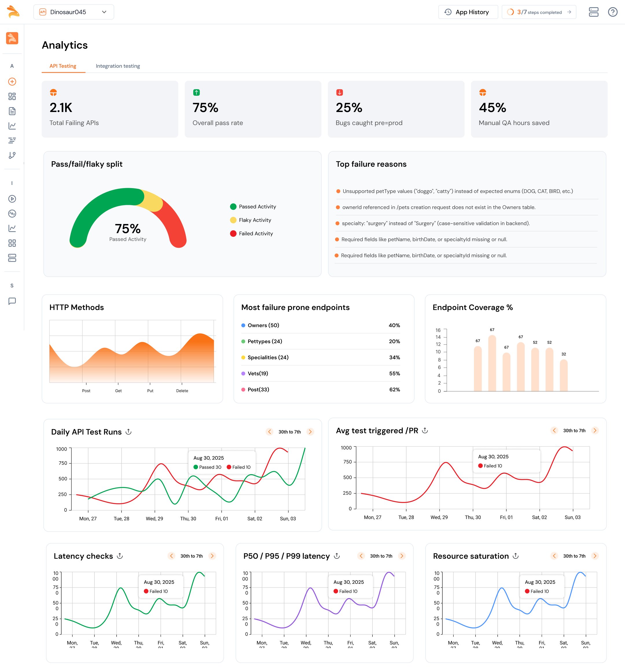
Task: Switch to the Integration testing tab
Action: click(x=118, y=66)
